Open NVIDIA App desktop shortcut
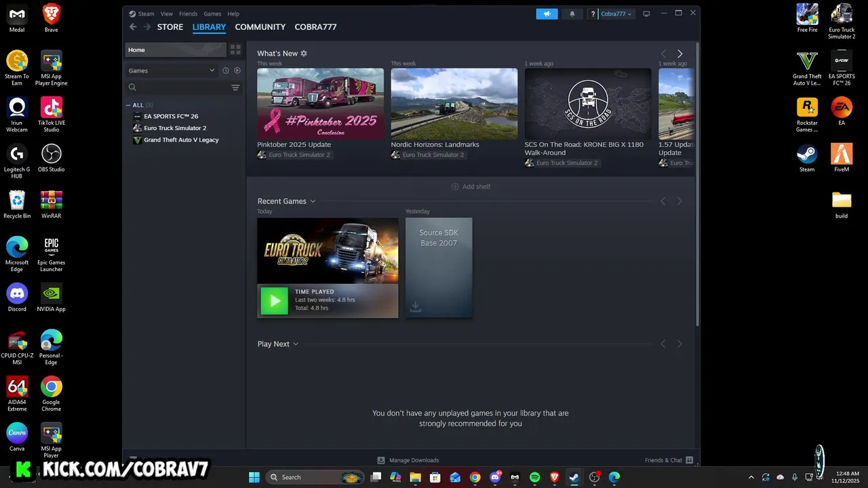The image size is (868, 488). coord(52,298)
